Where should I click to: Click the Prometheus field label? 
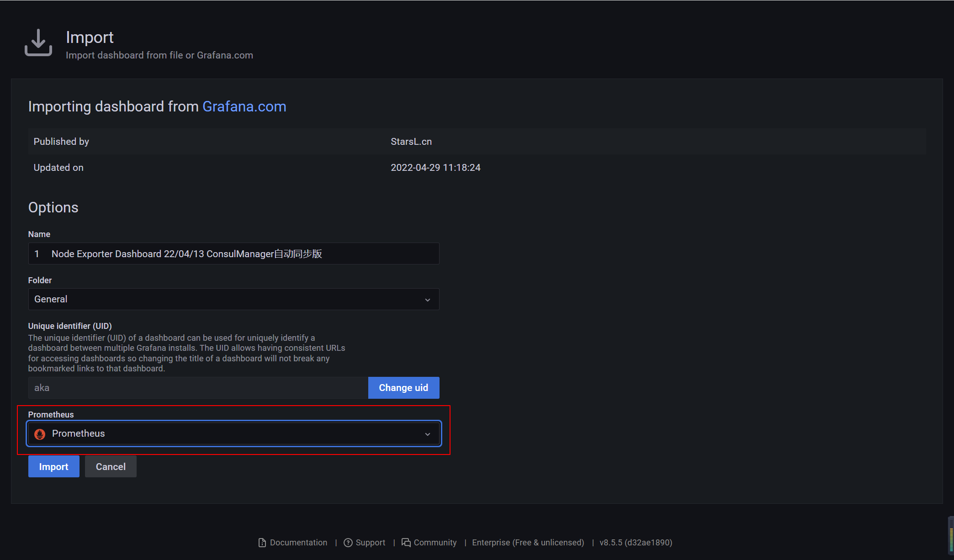tap(51, 414)
